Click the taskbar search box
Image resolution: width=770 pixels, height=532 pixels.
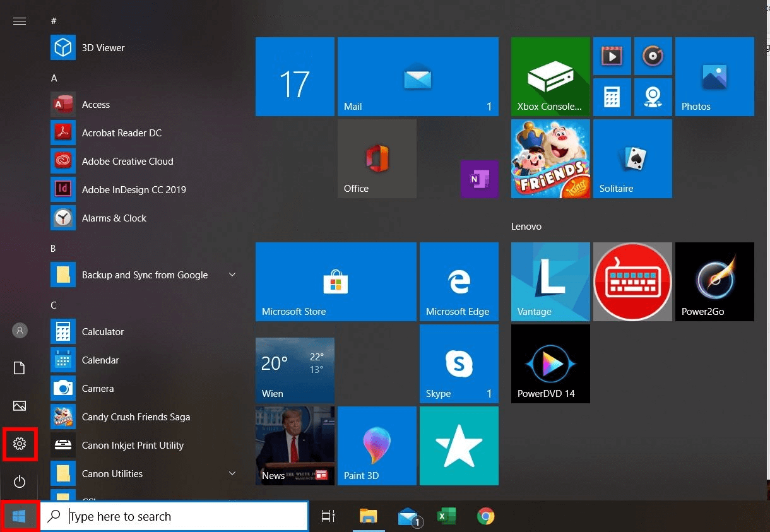pos(174,516)
